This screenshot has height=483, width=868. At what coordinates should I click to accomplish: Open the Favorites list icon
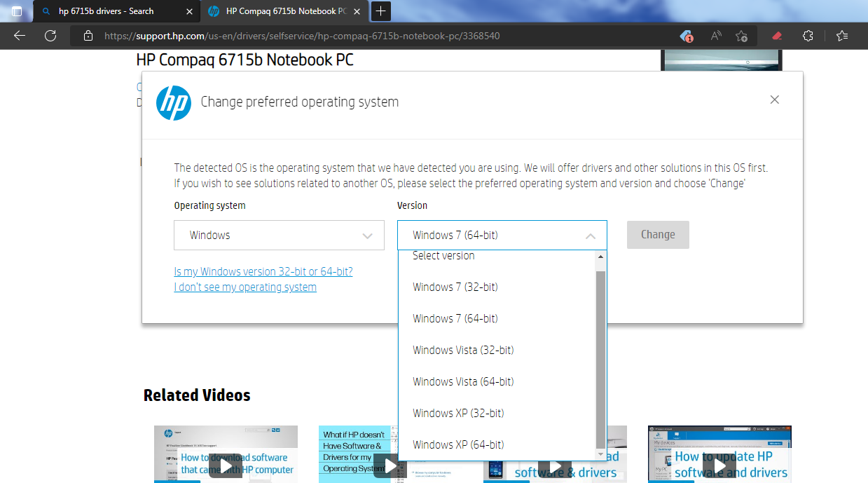[842, 36]
